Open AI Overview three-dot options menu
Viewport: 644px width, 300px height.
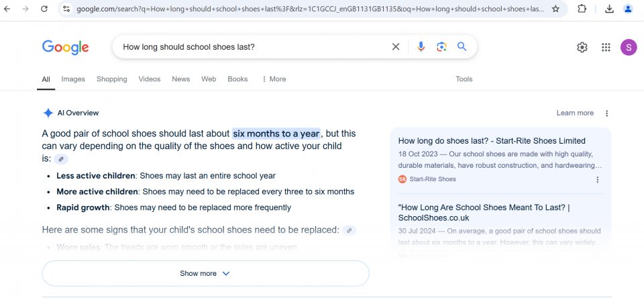pos(607,113)
